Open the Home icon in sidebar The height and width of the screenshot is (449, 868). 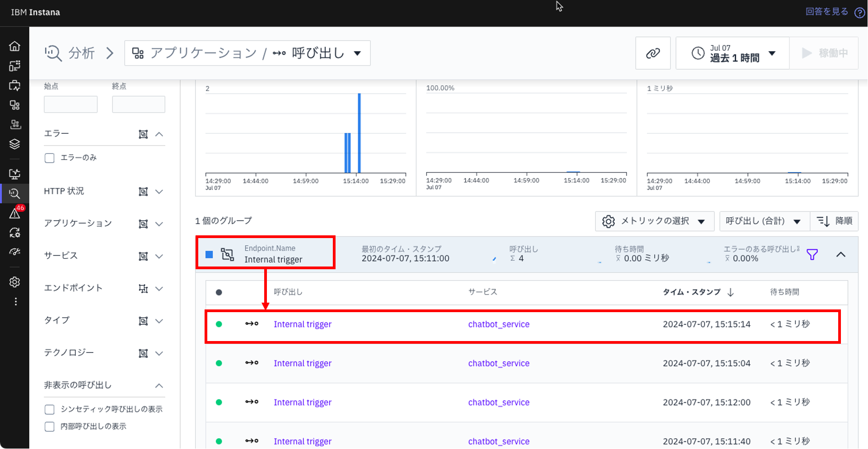point(14,46)
